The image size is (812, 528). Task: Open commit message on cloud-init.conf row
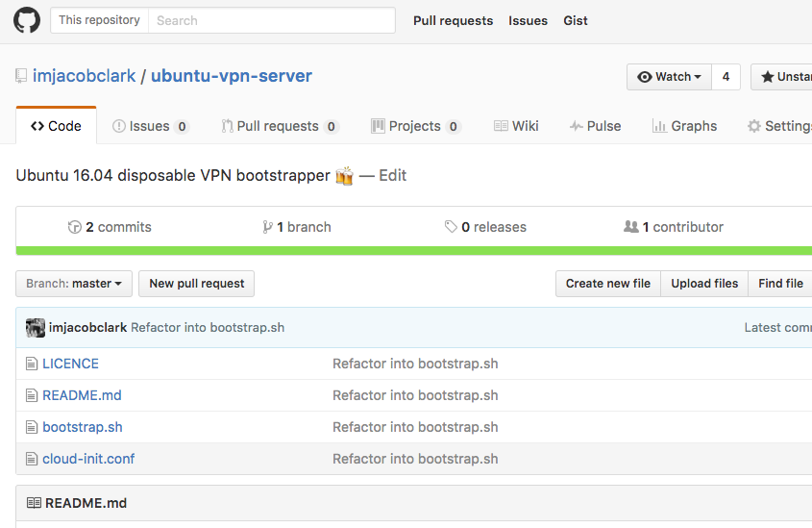[x=415, y=459]
